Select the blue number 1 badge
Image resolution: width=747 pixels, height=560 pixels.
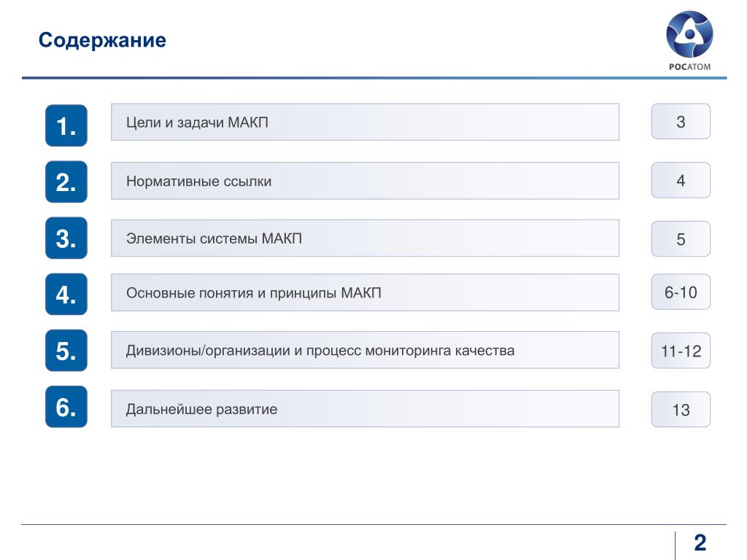tap(66, 125)
